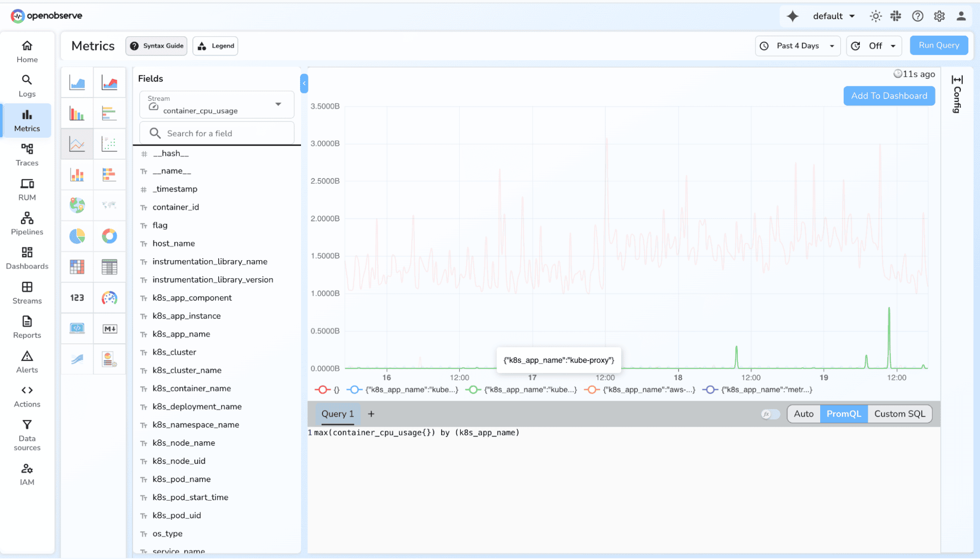Open Traces in the sidebar

27,155
